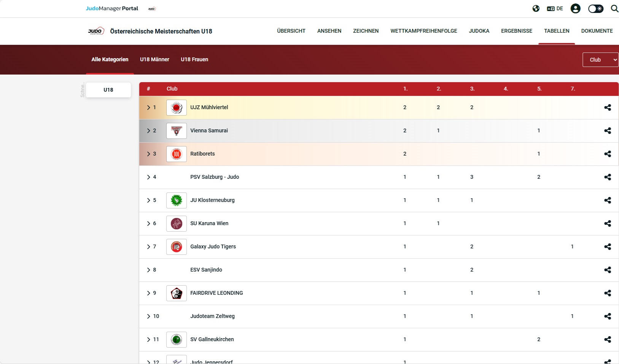
Task: Click the globe icon in top bar
Action: tap(536, 8)
